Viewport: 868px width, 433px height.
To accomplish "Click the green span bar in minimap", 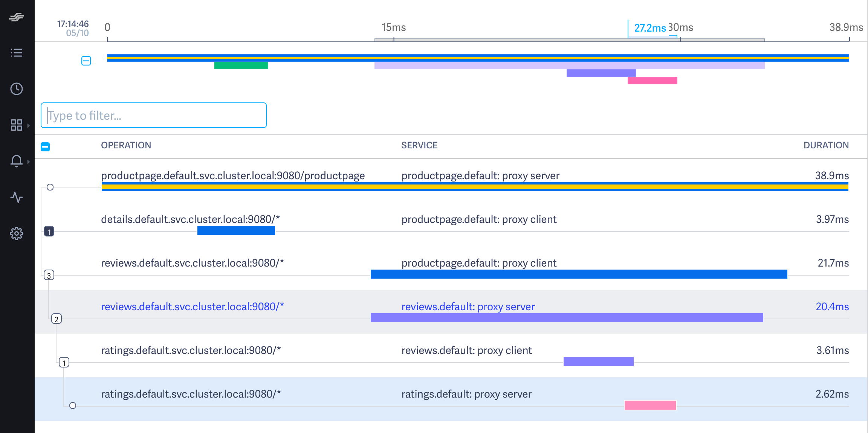I will coord(241,66).
